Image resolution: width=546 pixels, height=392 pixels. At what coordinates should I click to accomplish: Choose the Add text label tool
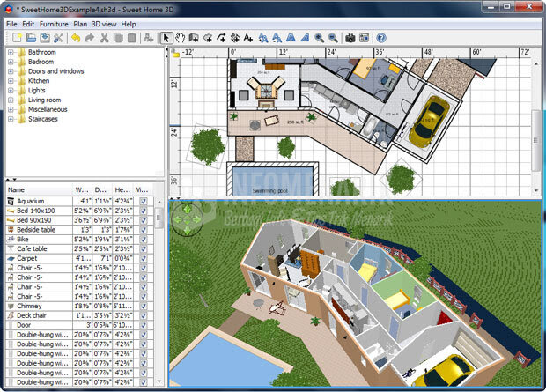tap(248, 38)
